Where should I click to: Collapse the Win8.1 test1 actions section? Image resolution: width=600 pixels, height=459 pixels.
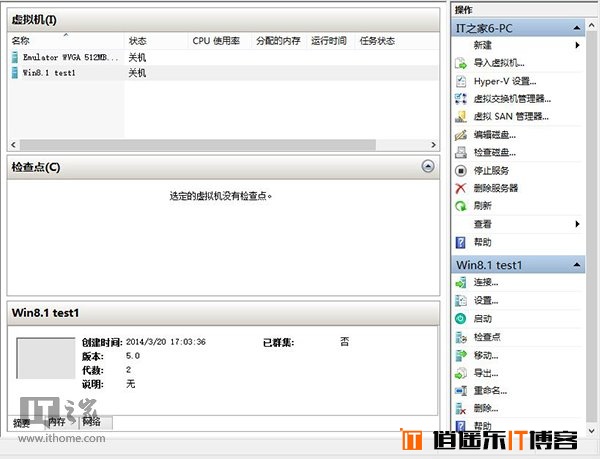tap(577, 265)
